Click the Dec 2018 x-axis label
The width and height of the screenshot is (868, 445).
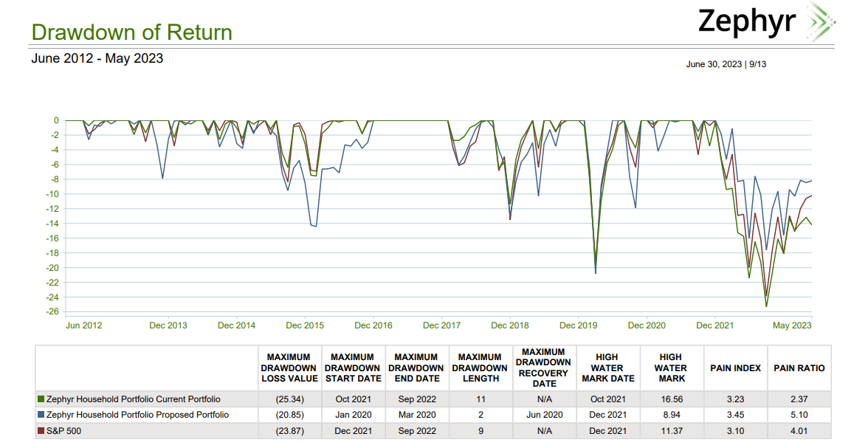(x=510, y=325)
